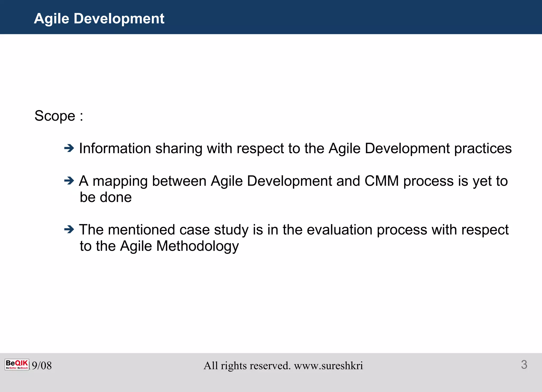Screen dimensions: 542x392
Task: Click the arrow bullet before 'Information sharing'
Action: coord(69,148)
